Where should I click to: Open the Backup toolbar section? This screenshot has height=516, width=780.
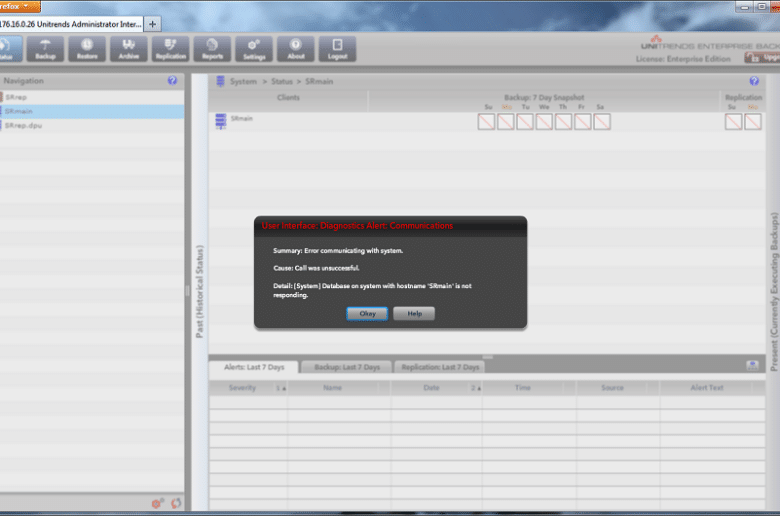[x=45, y=49]
